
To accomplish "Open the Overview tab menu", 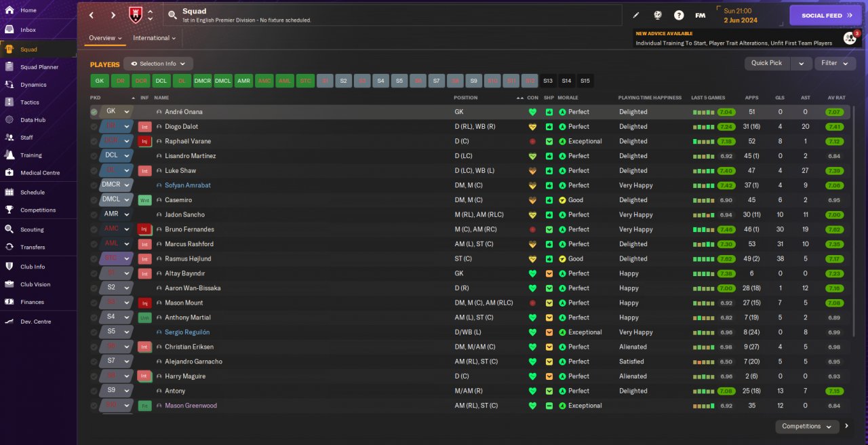I will pos(105,38).
